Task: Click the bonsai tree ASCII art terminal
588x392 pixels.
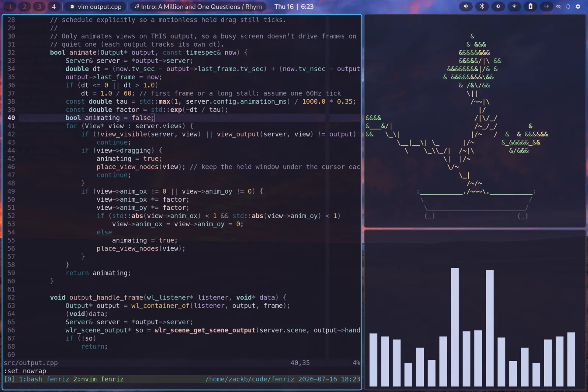Action: (475, 121)
